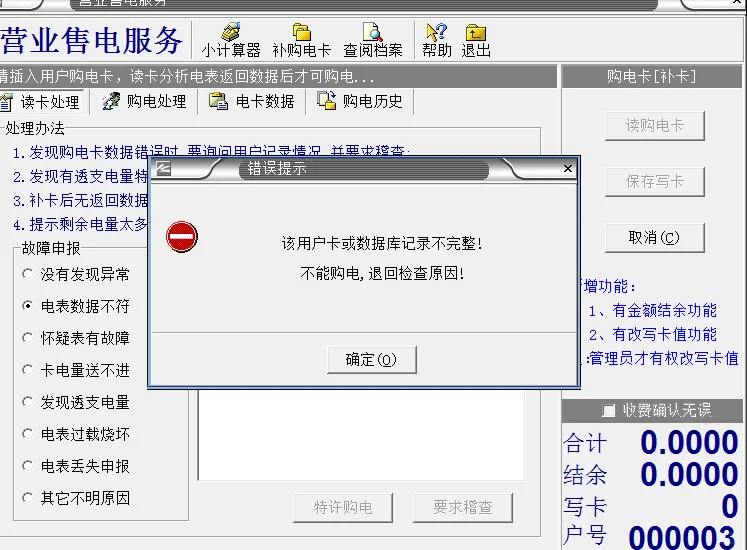Open the 小计算器 calculator icon
Image resolution: width=747 pixels, height=550 pixels.
pos(231,31)
